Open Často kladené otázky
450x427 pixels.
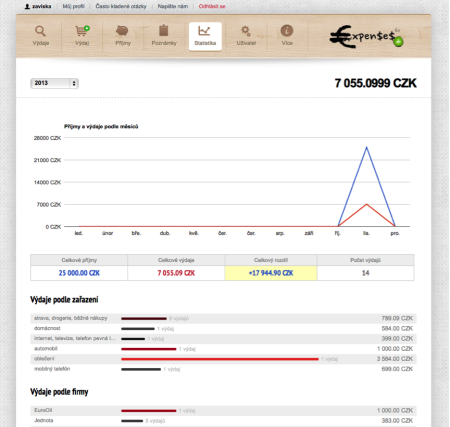(x=121, y=6)
